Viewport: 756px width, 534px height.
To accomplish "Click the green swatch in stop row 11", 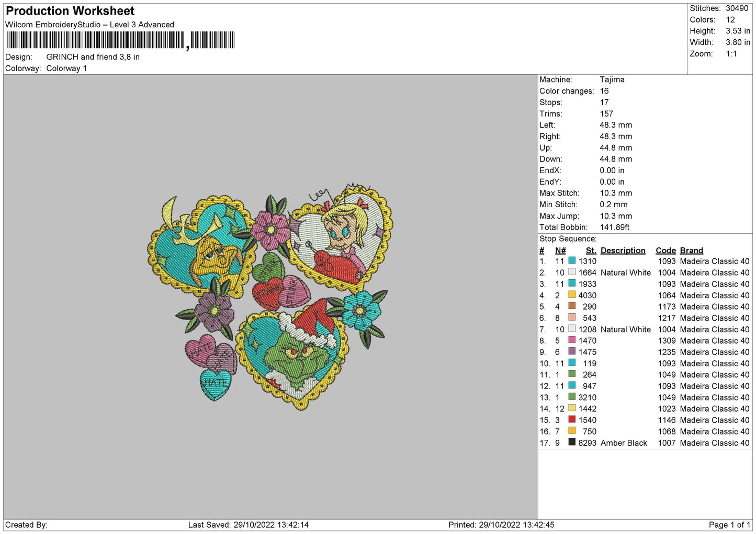I will point(572,374).
